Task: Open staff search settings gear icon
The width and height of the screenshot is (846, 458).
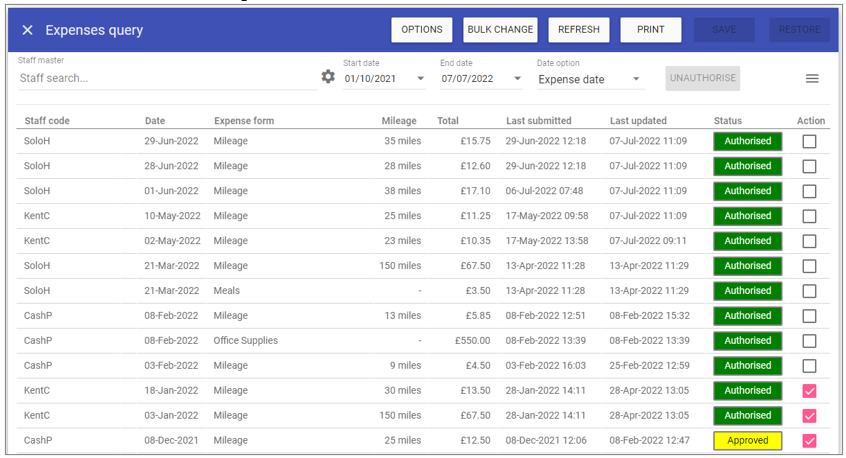Action: pos(328,77)
